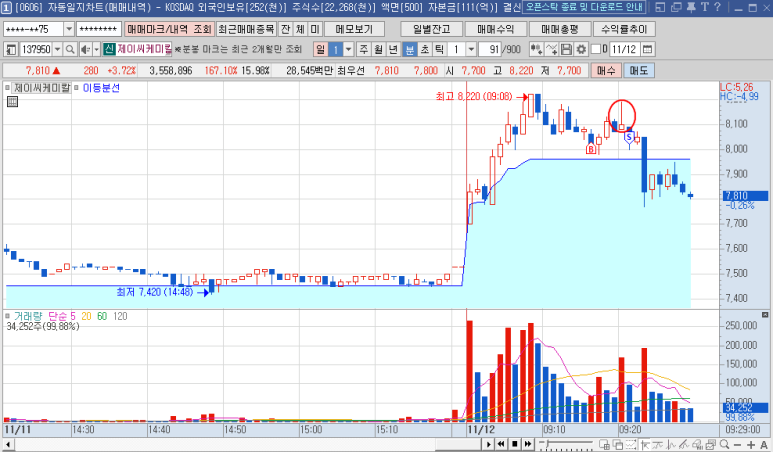Image resolution: width=773 pixels, height=452 pixels.
Task: Click the scroll left arrow of chart scrollbar
Action: pyautogui.click(x=8, y=444)
